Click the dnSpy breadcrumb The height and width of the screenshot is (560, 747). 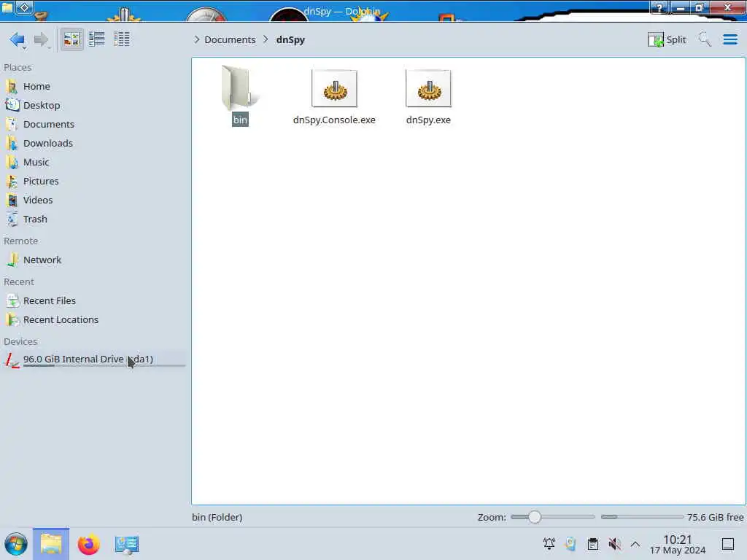pyautogui.click(x=290, y=39)
